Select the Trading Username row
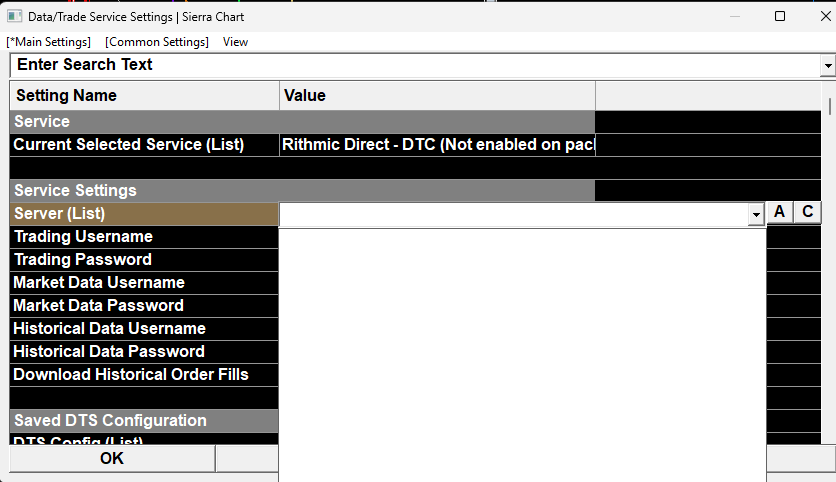836x482 pixels. (x=144, y=237)
